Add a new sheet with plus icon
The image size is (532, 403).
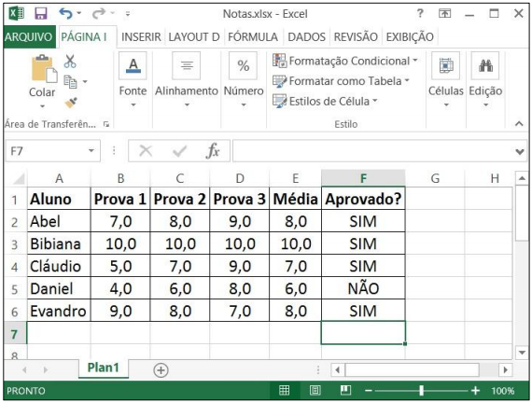click(x=161, y=370)
